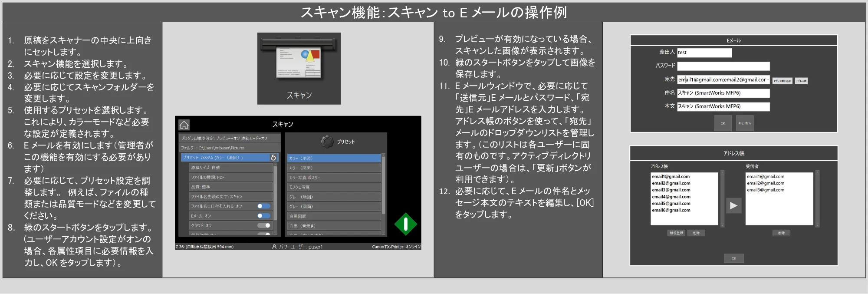Select preset モノクロ写真
Viewport: 868px width, 294px height.
click(334, 187)
